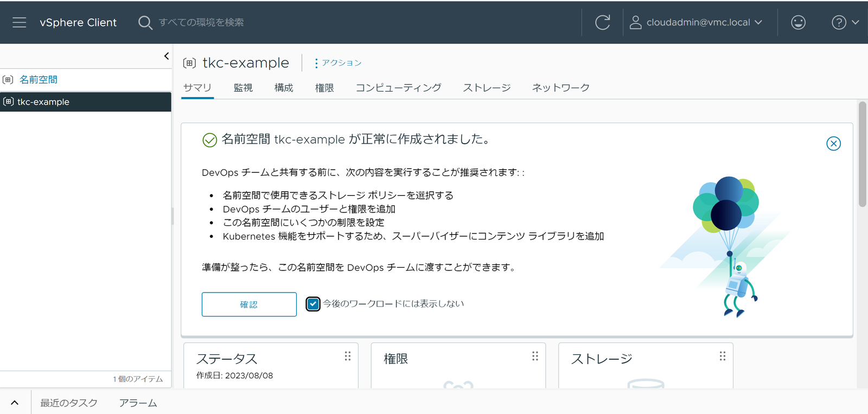Viewport: 868px width, 414px height.
Task: Switch to the 構成 tab
Action: (x=284, y=88)
